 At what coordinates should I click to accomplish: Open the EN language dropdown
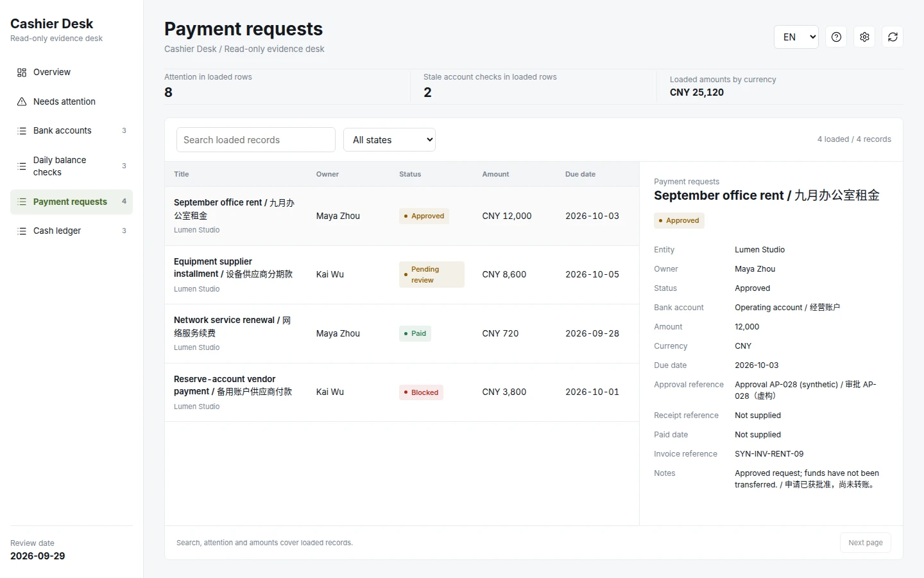coord(796,37)
